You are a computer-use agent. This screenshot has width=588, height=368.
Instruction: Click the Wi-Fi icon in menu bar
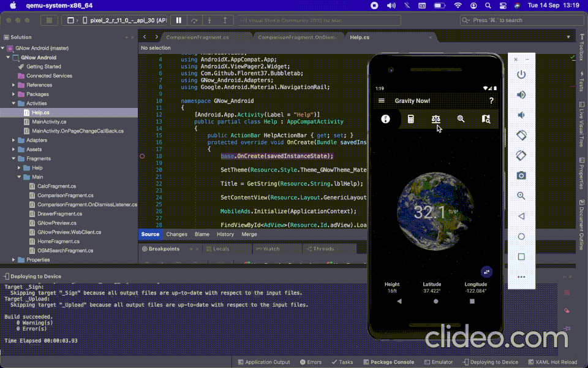(x=458, y=6)
